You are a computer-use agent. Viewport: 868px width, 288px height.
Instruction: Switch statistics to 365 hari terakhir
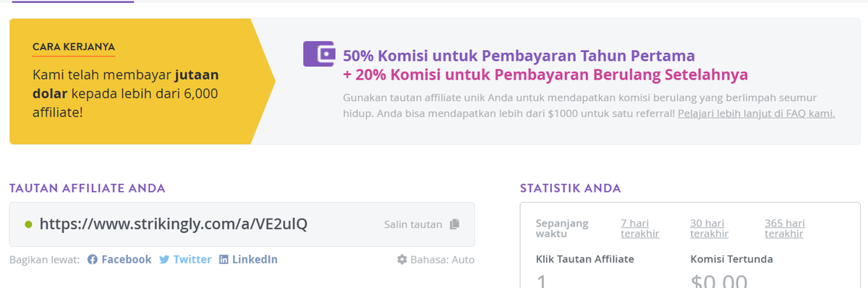(784, 228)
